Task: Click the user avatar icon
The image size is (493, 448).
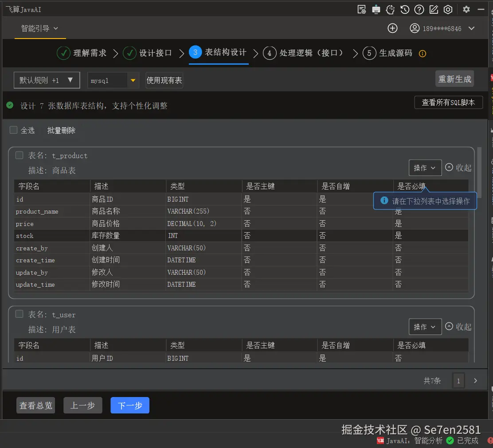Action: pos(415,28)
